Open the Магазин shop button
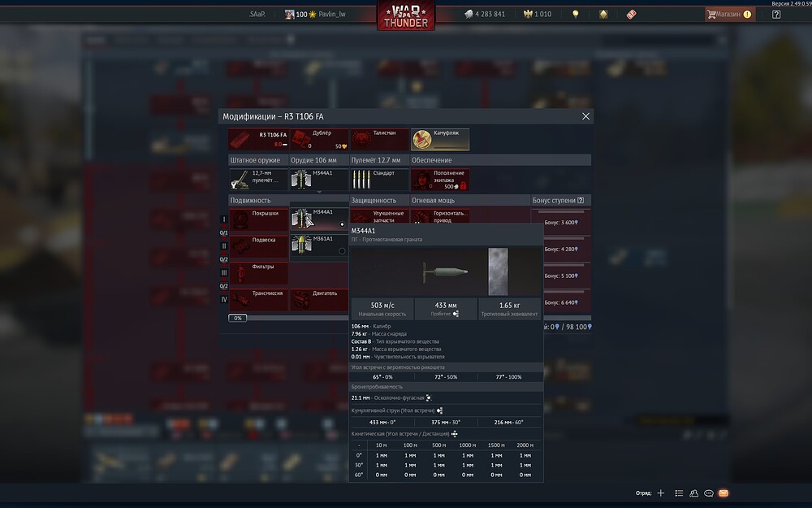This screenshot has width=812, height=508. [728, 15]
